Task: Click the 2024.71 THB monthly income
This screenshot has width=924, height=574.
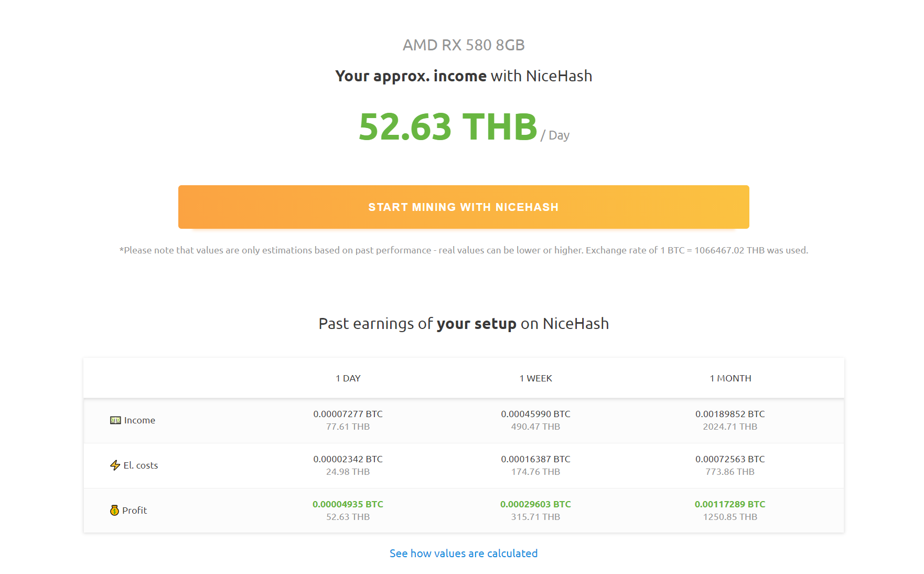Action: click(730, 427)
